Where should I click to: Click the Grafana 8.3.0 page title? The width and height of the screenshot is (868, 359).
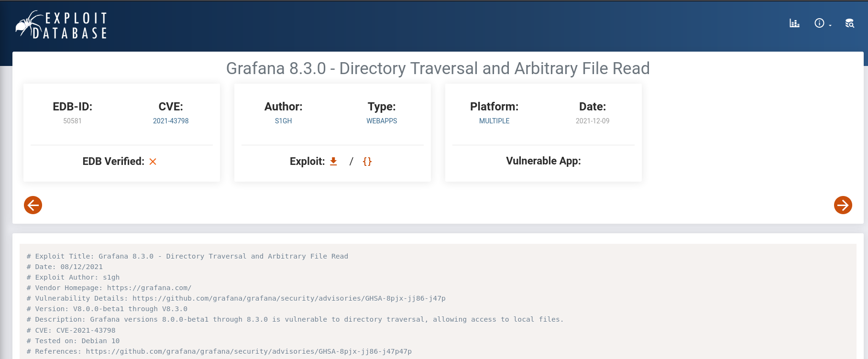pos(438,68)
